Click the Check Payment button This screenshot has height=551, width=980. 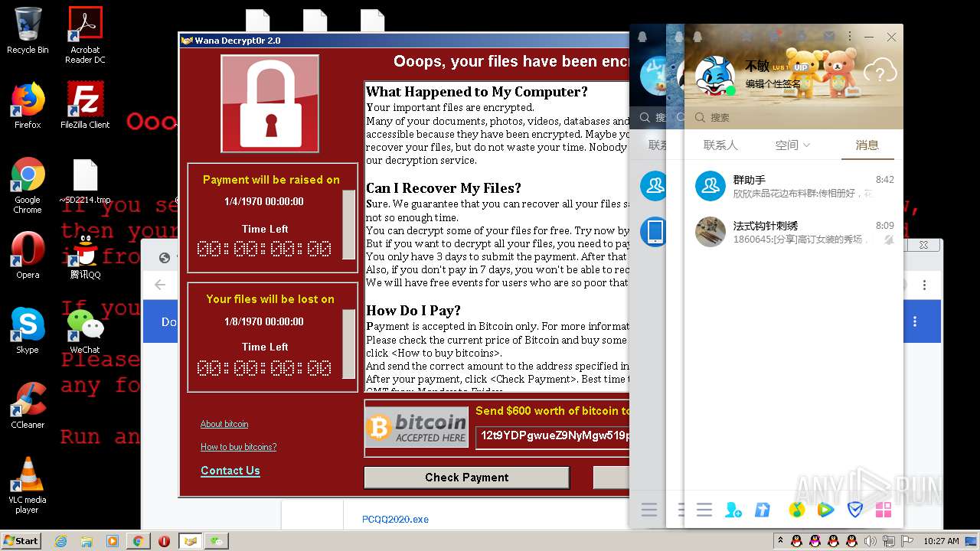[x=466, y=478]
